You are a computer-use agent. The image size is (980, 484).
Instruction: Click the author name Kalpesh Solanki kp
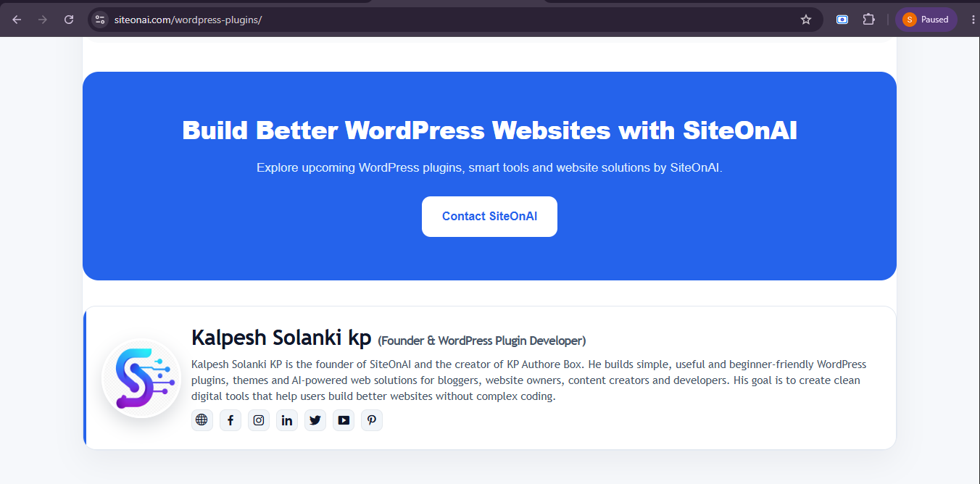pos(281,338)
